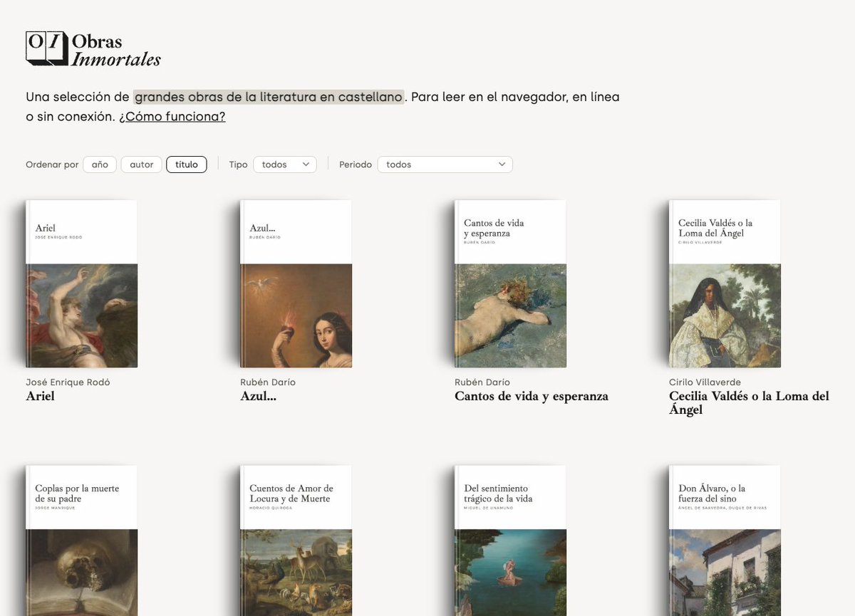Click the Azul... title below cover
This screenshot has width=855, height=616.
click(x=258, y=396)
